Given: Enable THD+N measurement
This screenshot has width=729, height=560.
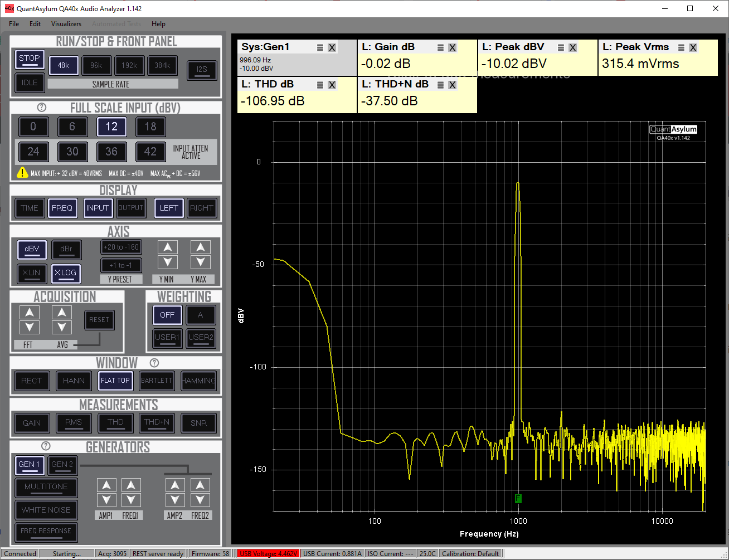Looking at the screenshot, I should (157, 423).
